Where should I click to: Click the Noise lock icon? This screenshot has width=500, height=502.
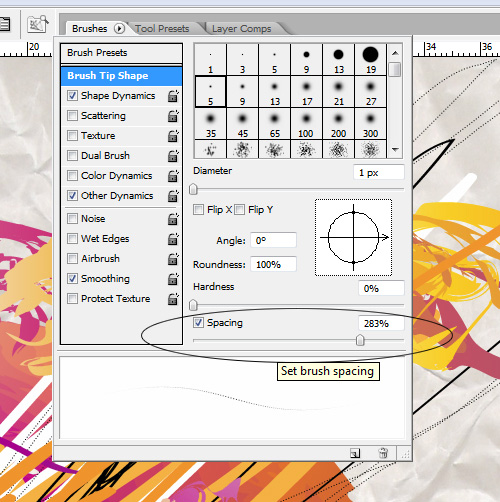(173, 219)
